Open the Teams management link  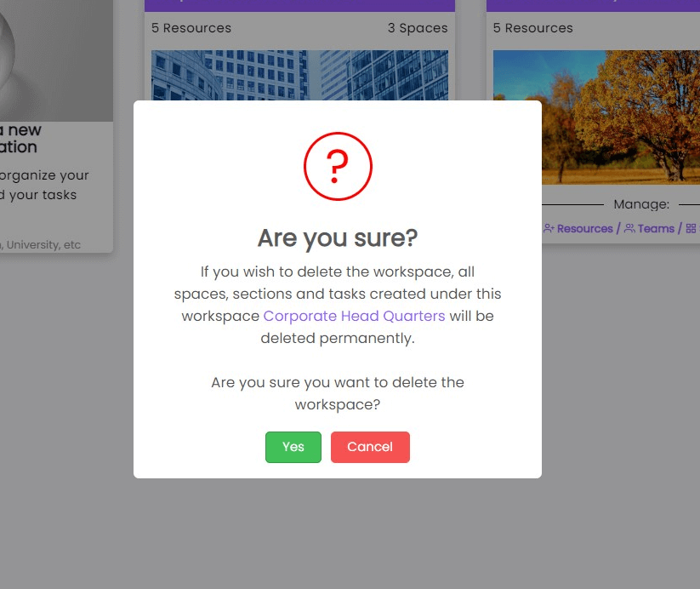click(x=656, y=228)
